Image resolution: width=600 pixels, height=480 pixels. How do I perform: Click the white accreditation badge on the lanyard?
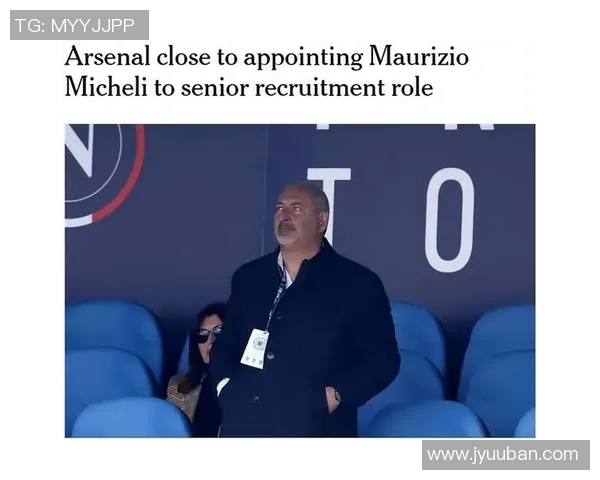click(x=254, y=349)
